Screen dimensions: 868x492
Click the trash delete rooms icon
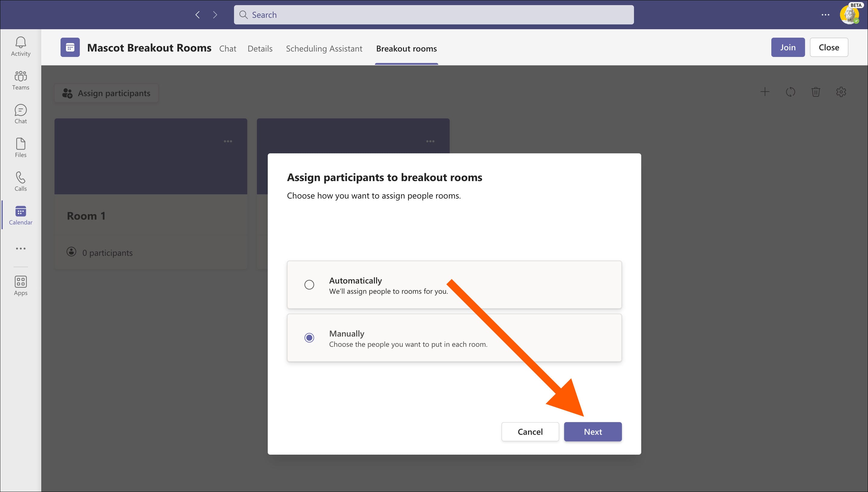(816, 92)
